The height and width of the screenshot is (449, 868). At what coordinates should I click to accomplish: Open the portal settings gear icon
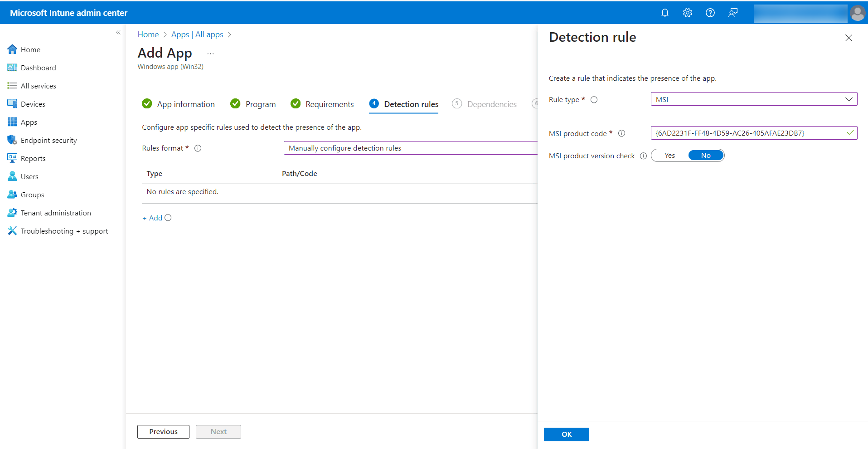(x=687, y=13)
